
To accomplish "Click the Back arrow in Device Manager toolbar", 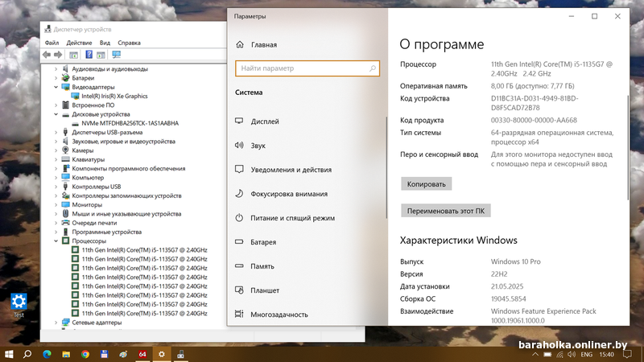I will click(47, 55).
